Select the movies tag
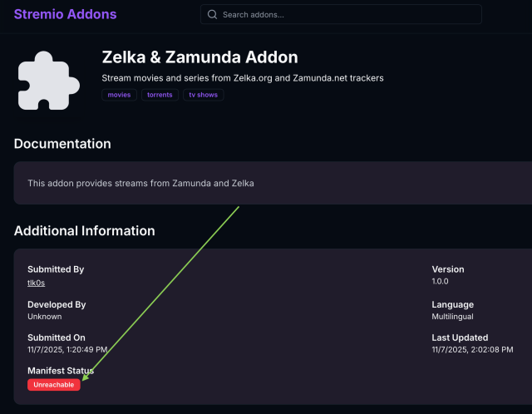This screenshot has height=414, width=532. click(119, 95)
